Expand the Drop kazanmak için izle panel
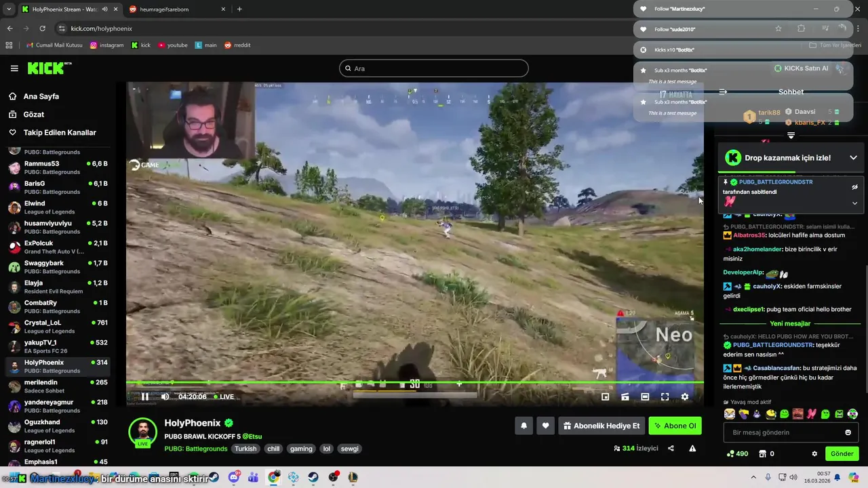 pos(853,158)
